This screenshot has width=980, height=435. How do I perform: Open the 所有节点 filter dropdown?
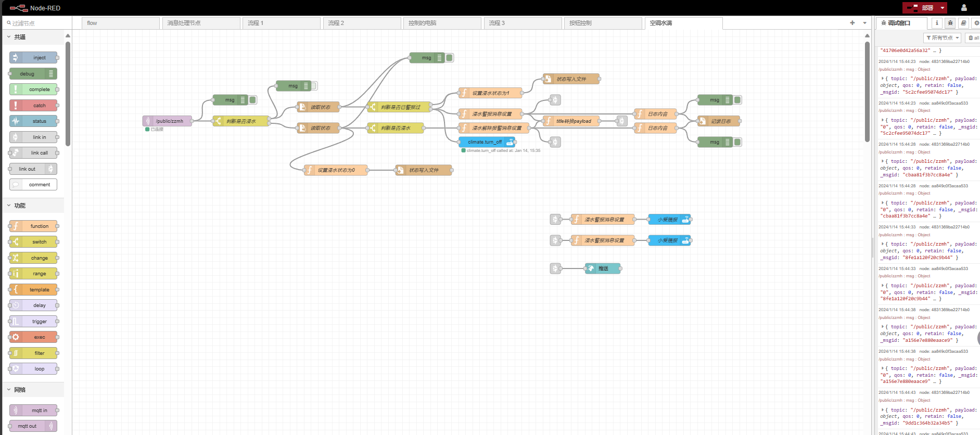[942, 38]
